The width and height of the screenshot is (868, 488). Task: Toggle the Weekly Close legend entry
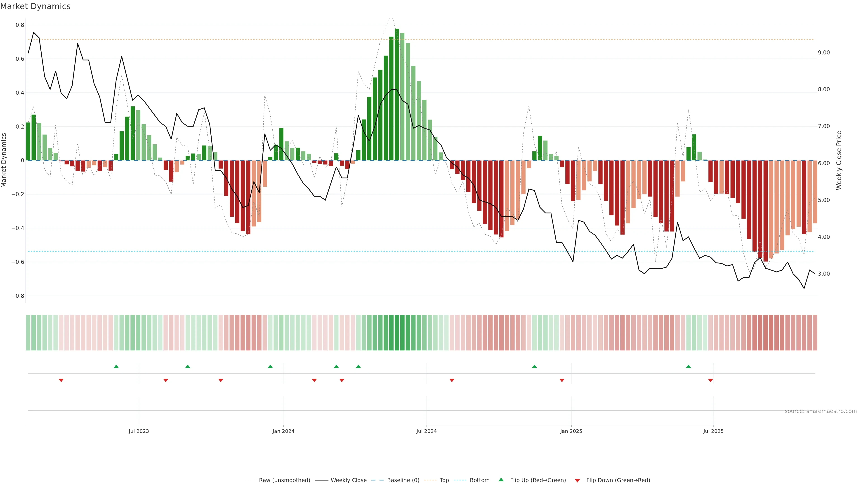tap(348, 480)
